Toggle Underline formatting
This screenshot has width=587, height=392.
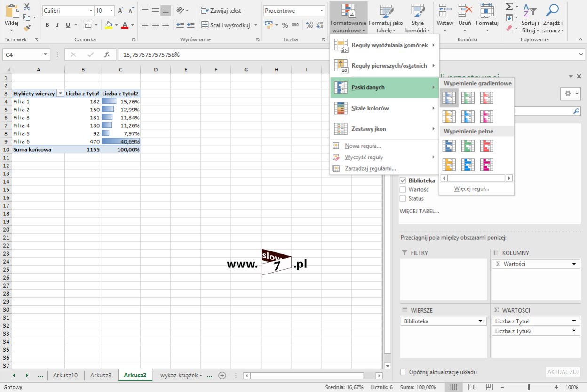(68, 25)
